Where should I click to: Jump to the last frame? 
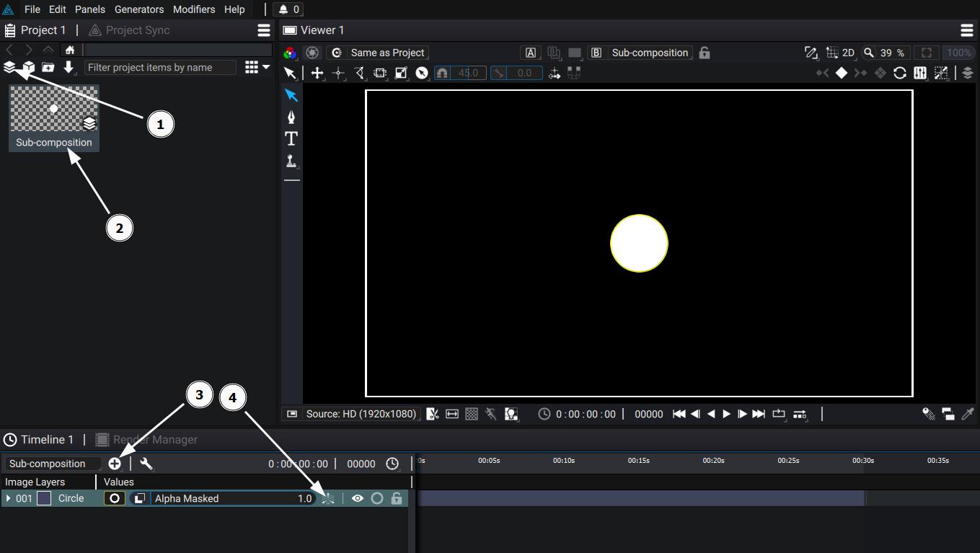759,414
